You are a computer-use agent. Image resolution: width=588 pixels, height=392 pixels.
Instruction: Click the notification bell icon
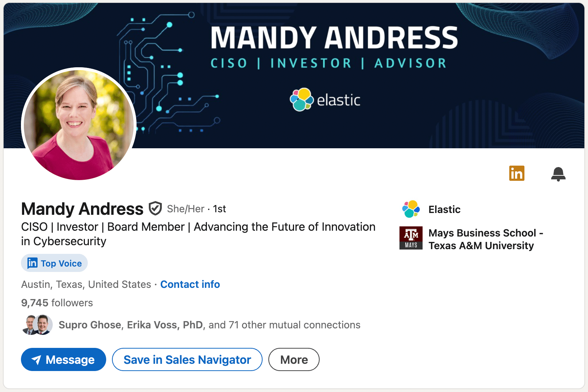click(x=558, y=174)
